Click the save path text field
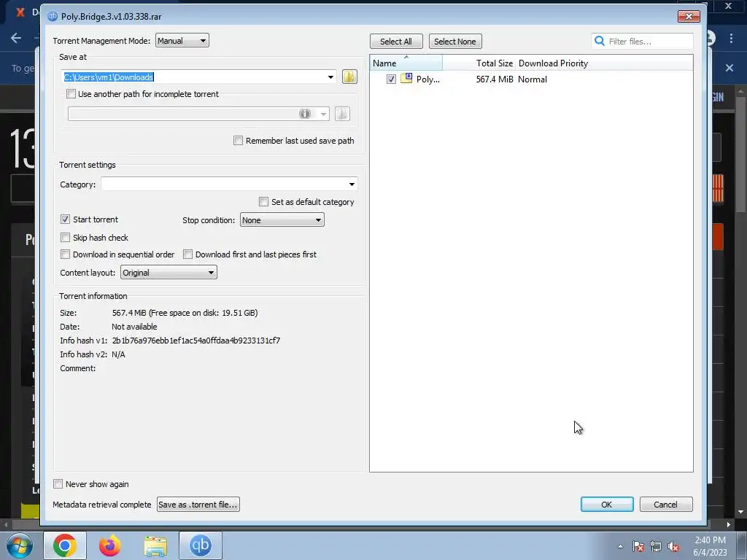Viewport: 747px width, 560px height. pyautogui.click(x=194, y=77)
